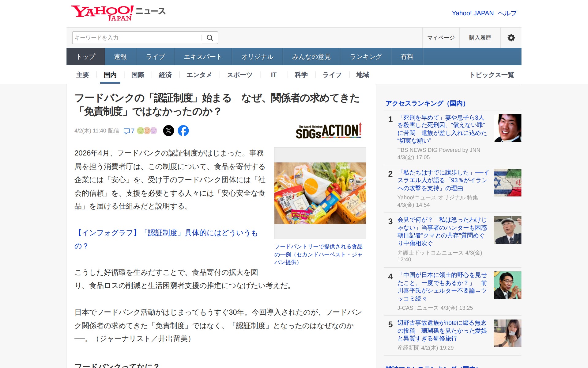Open the SDGs ACTION publisher logo

[x=329, y=131]
